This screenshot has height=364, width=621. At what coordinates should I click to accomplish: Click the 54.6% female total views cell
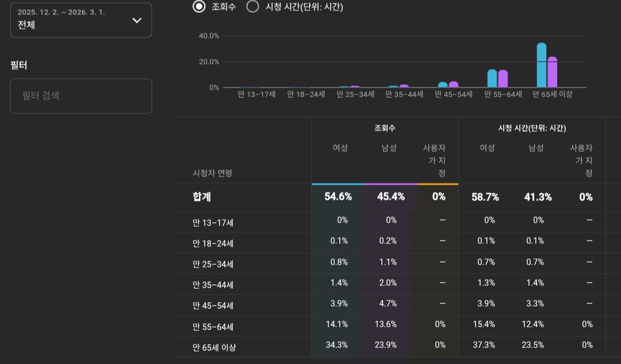pyautogui.click(x=338, y=197)
